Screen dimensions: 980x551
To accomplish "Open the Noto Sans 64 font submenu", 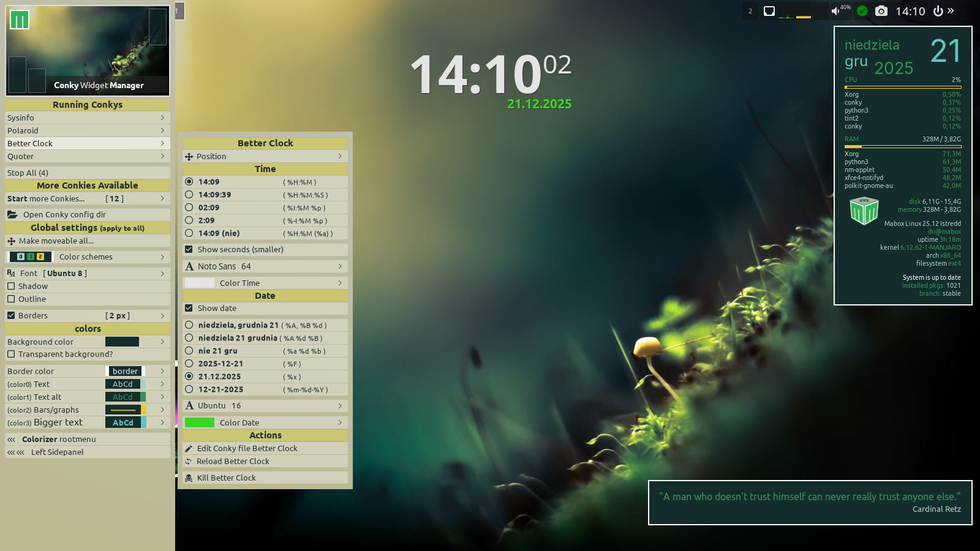I will click(265, 267).
